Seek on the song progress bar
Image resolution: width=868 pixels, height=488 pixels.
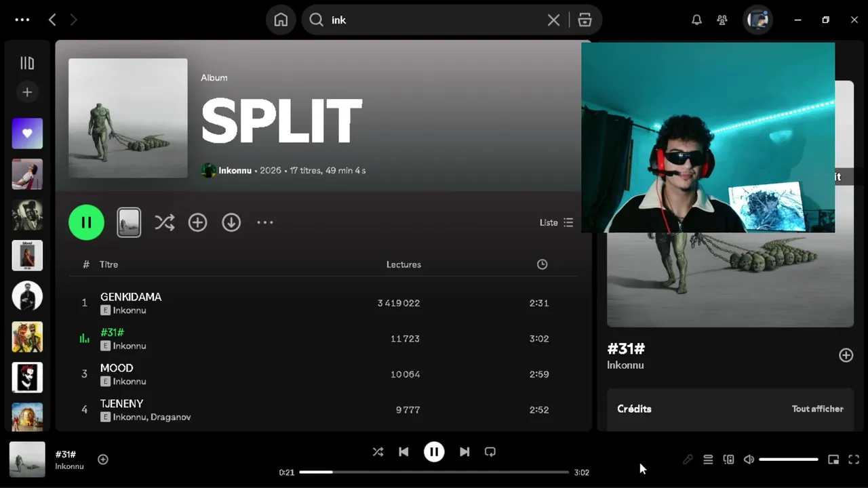click(x=434, y=472)
